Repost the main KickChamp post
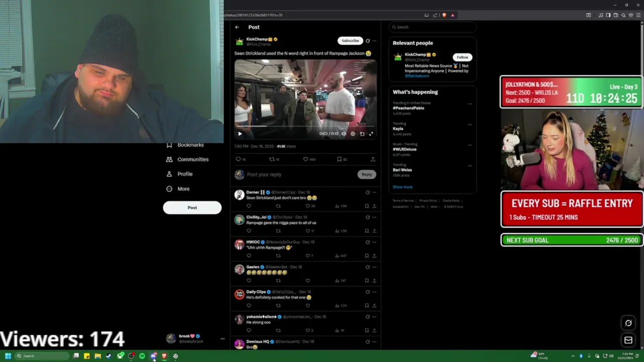Viewport: 644px width, 362px height. (x=272, y=159)
